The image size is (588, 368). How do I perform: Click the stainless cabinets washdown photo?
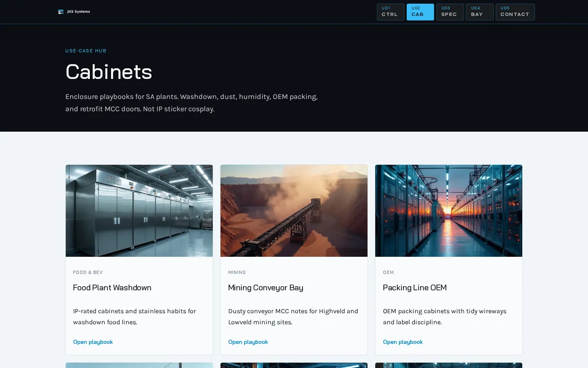click(x=139, y=211)
